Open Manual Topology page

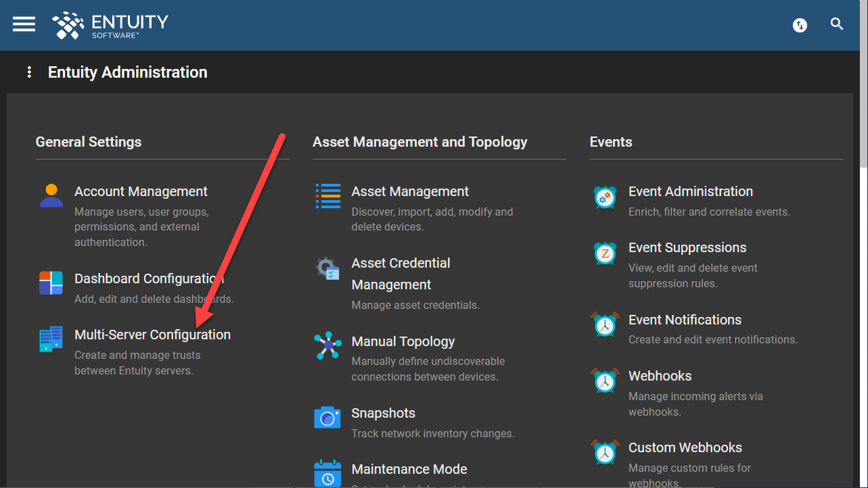[x=403, y=341]
